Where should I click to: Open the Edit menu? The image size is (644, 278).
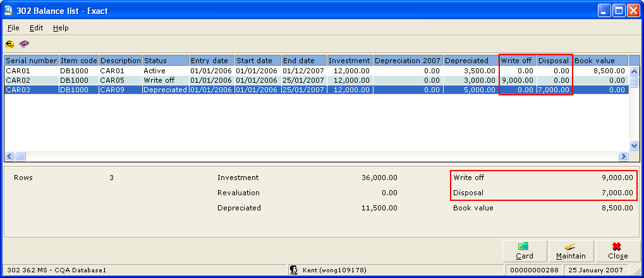(36, 28)
